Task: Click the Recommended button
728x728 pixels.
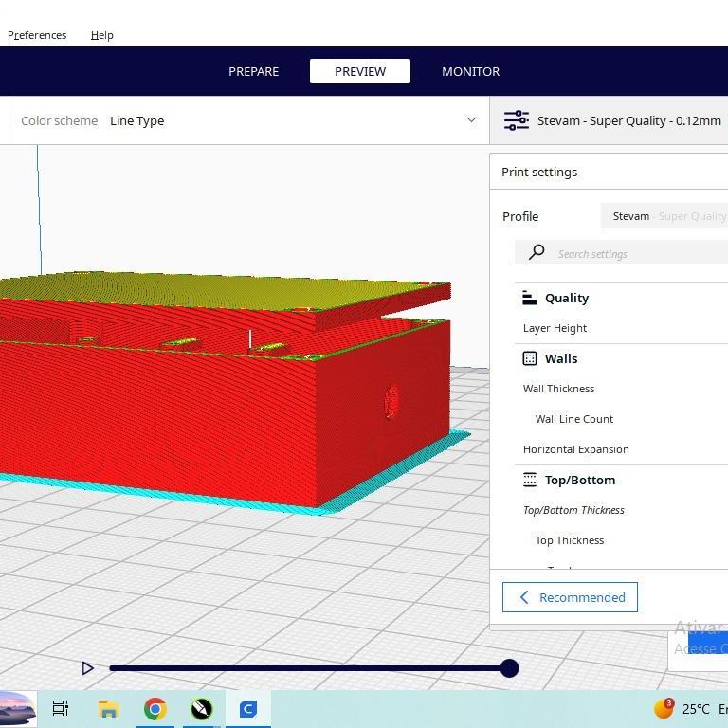Action: (x=570, y=597)
